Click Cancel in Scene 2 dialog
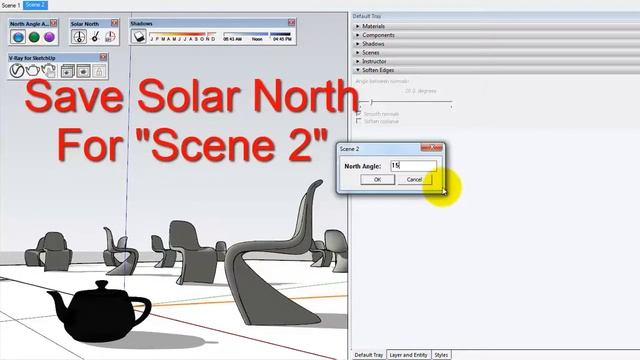Viewport: 640px width, 360px height. (x=414, y=180)
